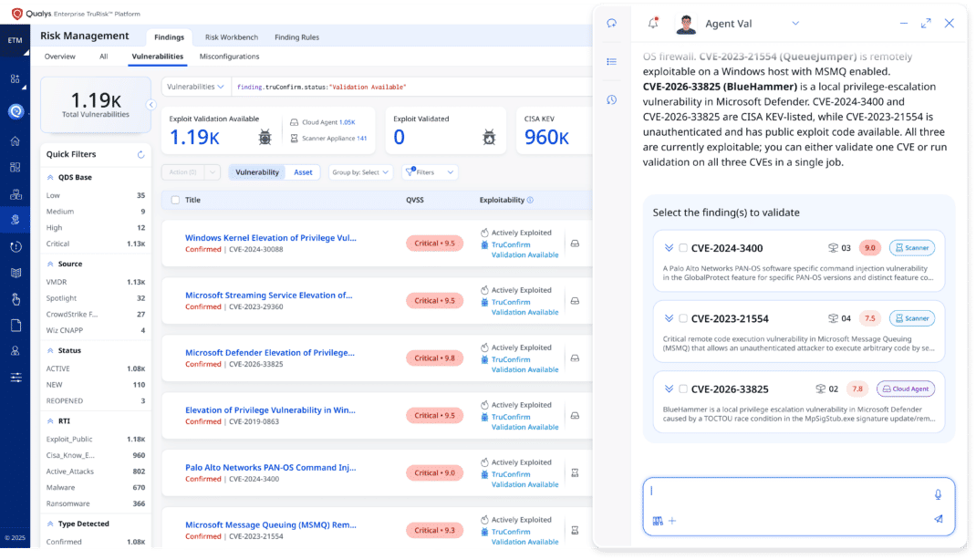
Task: Click the Cloud Agent badge on CVE-2026-33825 card
Action: click(x=906, y=389)
